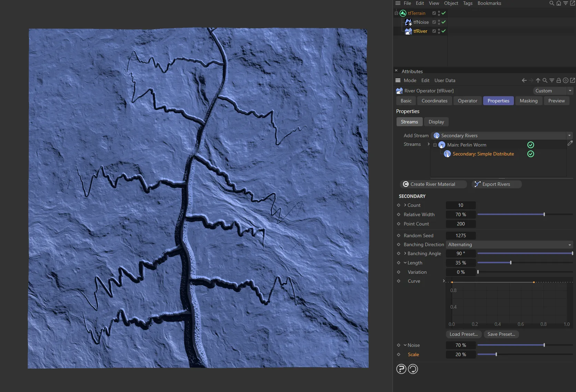Open the Add Stream dropdown
Viewport: 576px width, 392px height.
click(569, 135)
